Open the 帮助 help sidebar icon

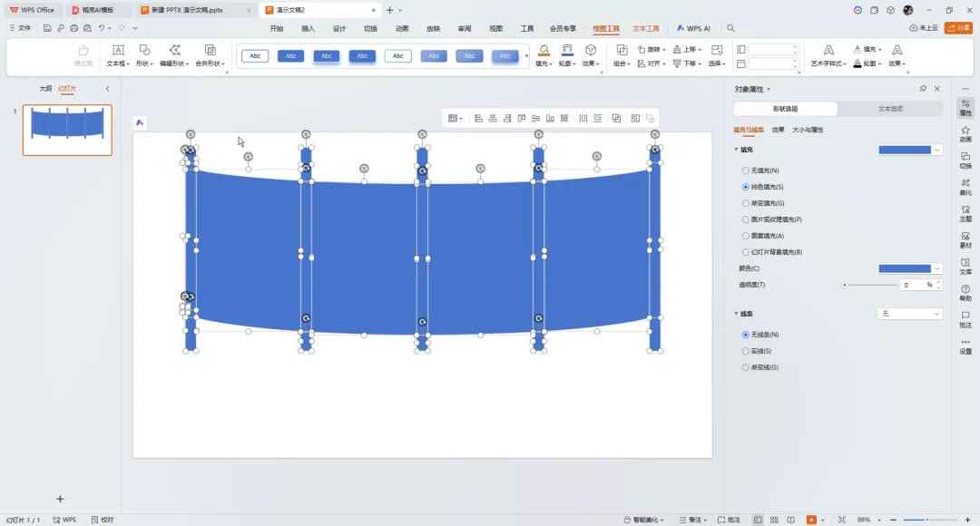[x=965, y=293]
